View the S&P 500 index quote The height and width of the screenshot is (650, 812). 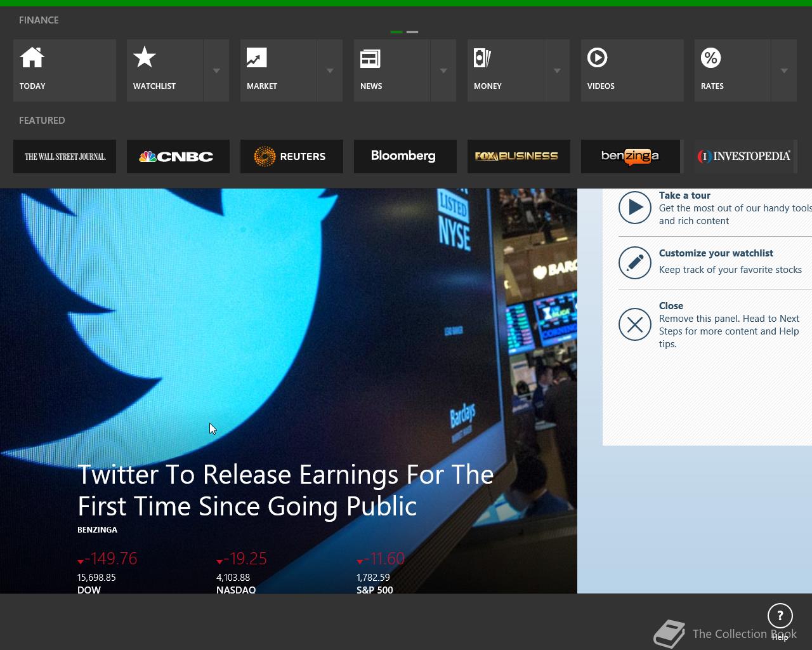pos(381,573)
